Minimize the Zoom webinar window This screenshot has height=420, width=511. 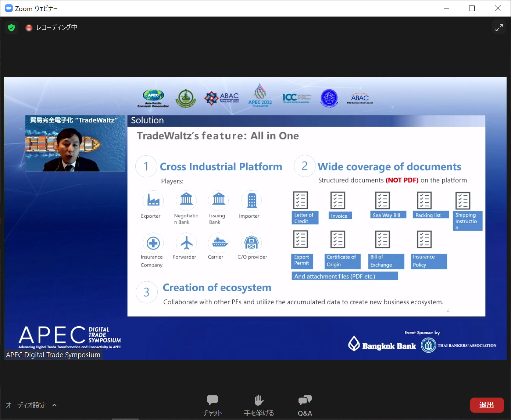(447, 8)
